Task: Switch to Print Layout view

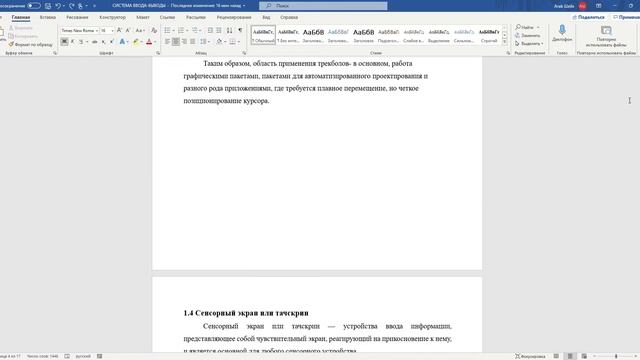Action: coord(570,356)
